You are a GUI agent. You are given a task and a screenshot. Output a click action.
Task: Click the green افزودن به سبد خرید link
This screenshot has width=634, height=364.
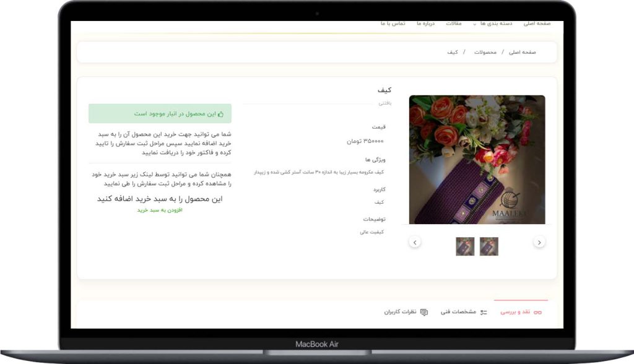click(160, 210)
